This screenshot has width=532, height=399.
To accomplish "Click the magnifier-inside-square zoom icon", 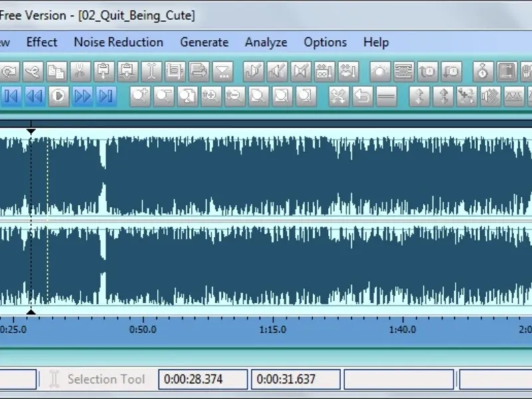I will [x=282, y=96].
